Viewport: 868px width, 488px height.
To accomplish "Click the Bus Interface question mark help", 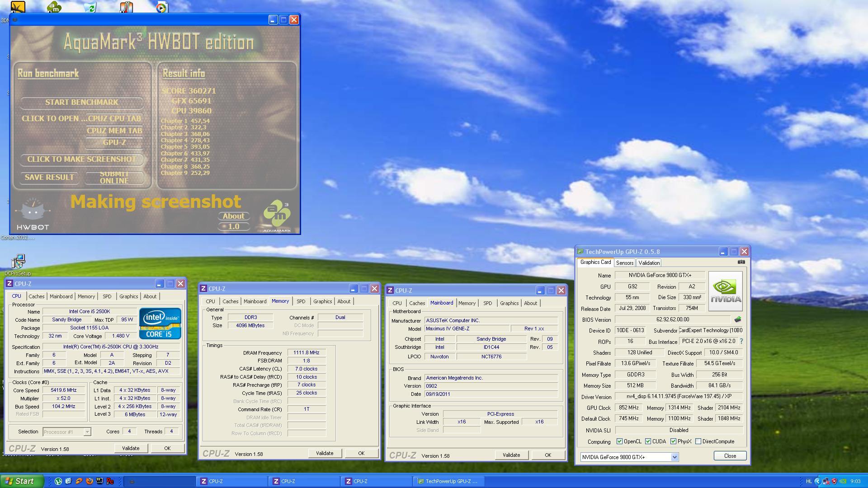I will 741,342.
